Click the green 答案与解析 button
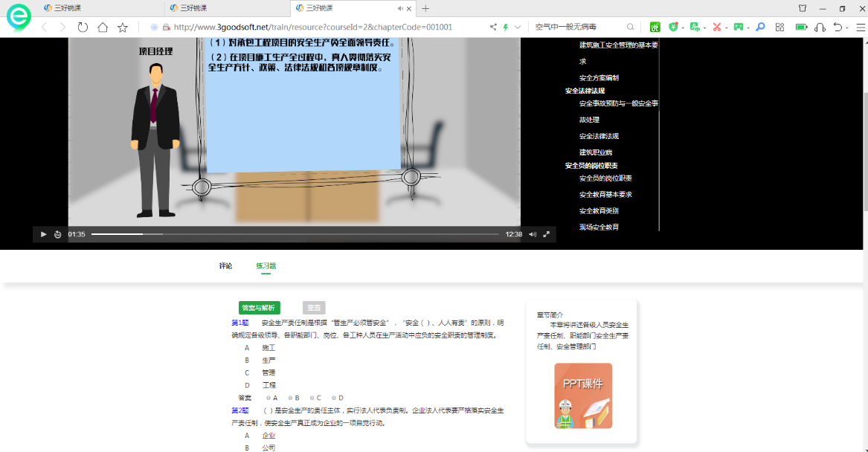This screenshot has width=868, height=452. click(x=260, y=307)
